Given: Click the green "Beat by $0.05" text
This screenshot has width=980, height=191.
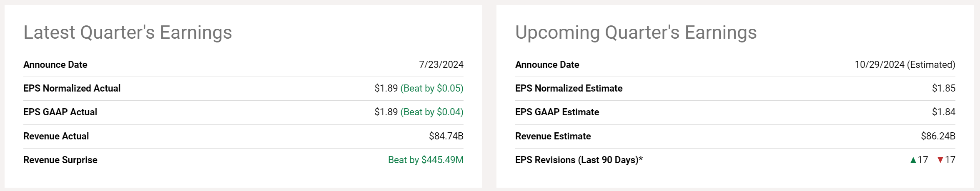Looking at the screenshot, I should tap(432, 89).
